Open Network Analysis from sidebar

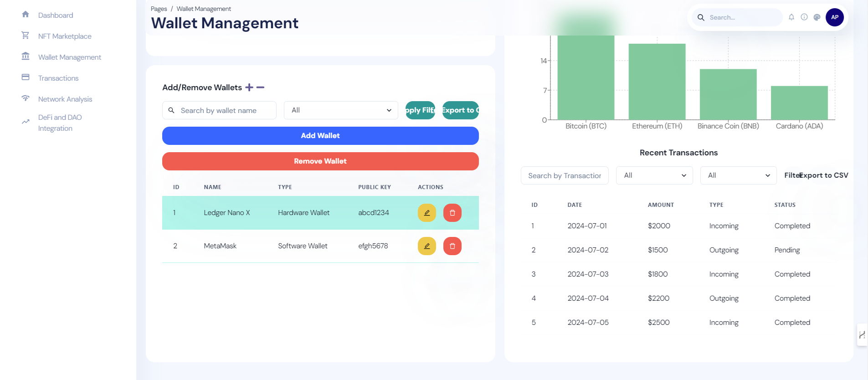(x=65, y=99)
